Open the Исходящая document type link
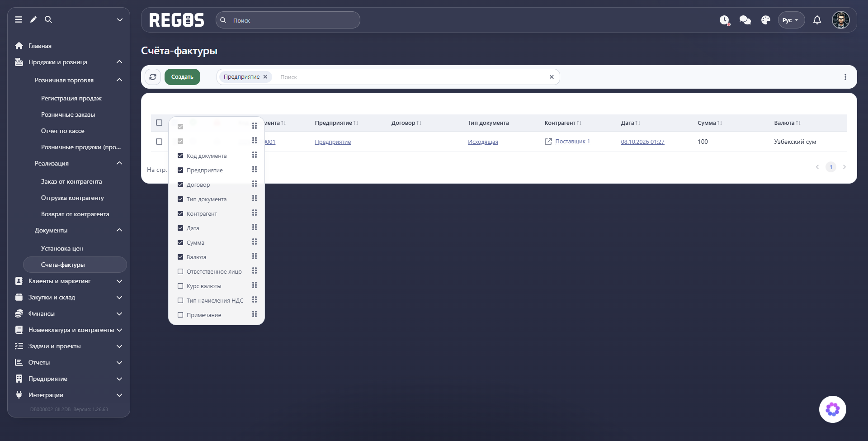868x441 pixels. pos(483,142)
